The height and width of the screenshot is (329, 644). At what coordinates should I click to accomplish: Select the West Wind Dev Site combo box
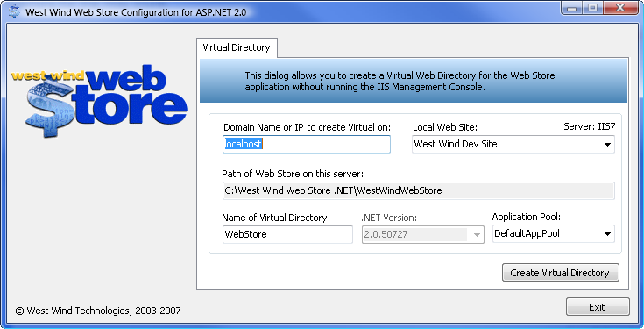tap(513, 145)
